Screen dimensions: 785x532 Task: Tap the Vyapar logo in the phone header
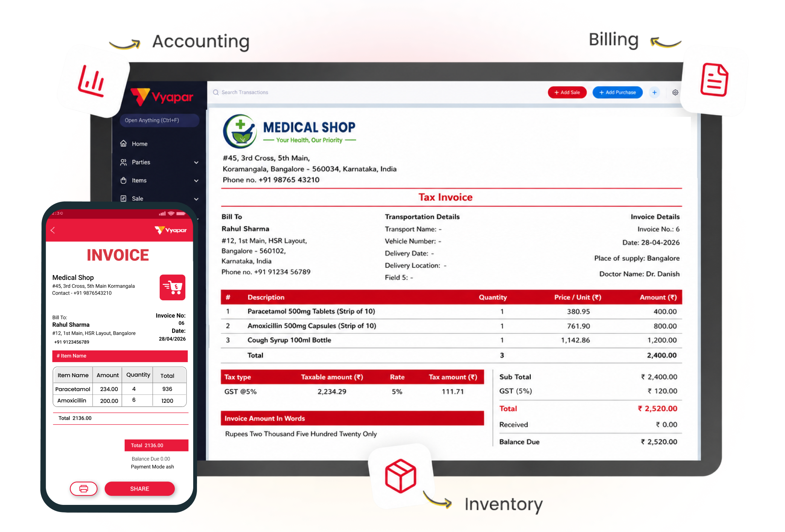[171, 230]
